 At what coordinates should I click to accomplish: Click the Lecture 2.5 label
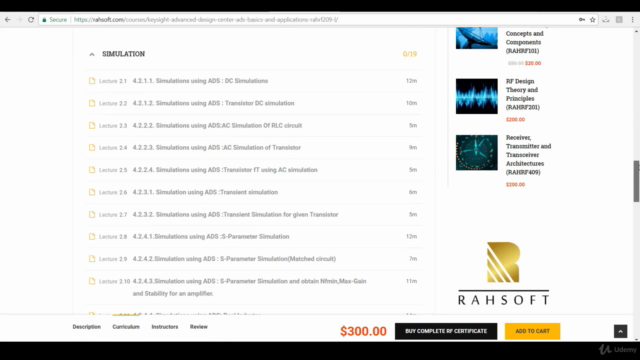tap(113, 170)
